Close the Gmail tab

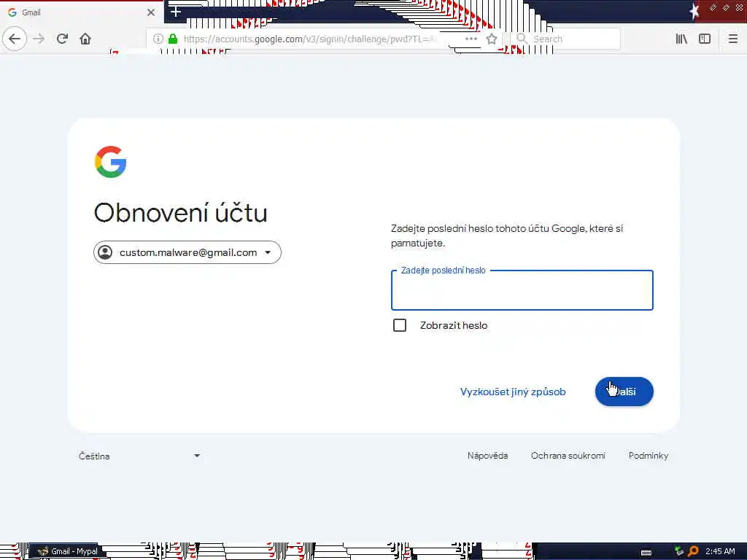pos(151,12)
